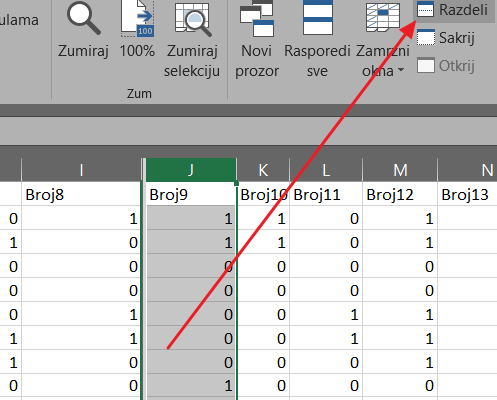The width and height of the screenshot is (497, 400).
Task: Select column M header
Action: tap(400, 170)
